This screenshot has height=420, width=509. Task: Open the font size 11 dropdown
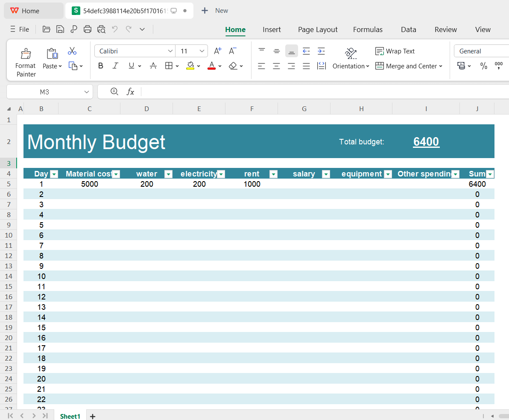tap(202, 51)
